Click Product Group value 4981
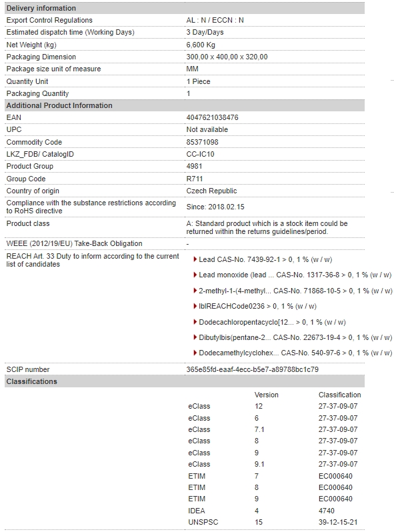This screenshot has width=394, height=532. pos(194,166)
